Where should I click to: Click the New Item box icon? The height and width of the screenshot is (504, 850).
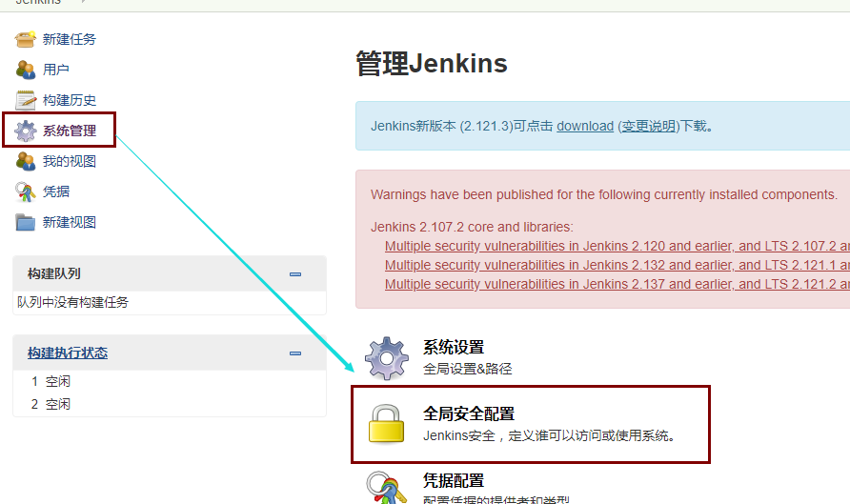tap(26, 39)
